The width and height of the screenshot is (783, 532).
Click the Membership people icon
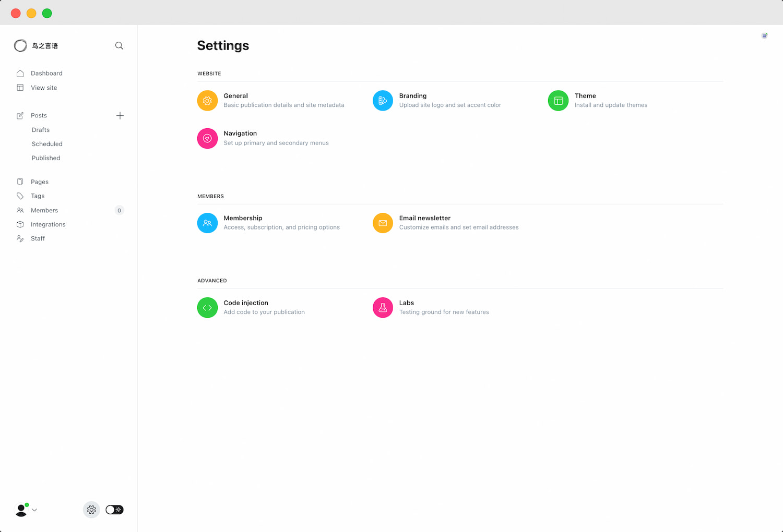[207, 223]
